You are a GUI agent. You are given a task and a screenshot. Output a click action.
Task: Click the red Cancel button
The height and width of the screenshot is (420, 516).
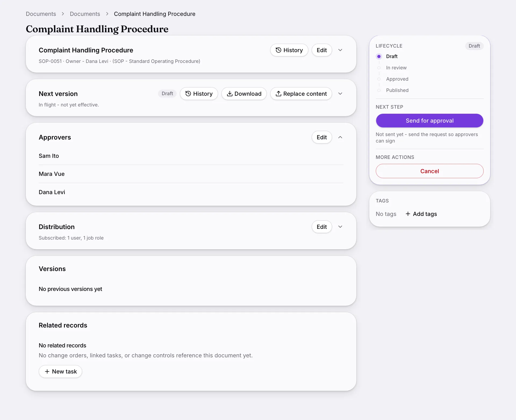[x=429, y=171]
